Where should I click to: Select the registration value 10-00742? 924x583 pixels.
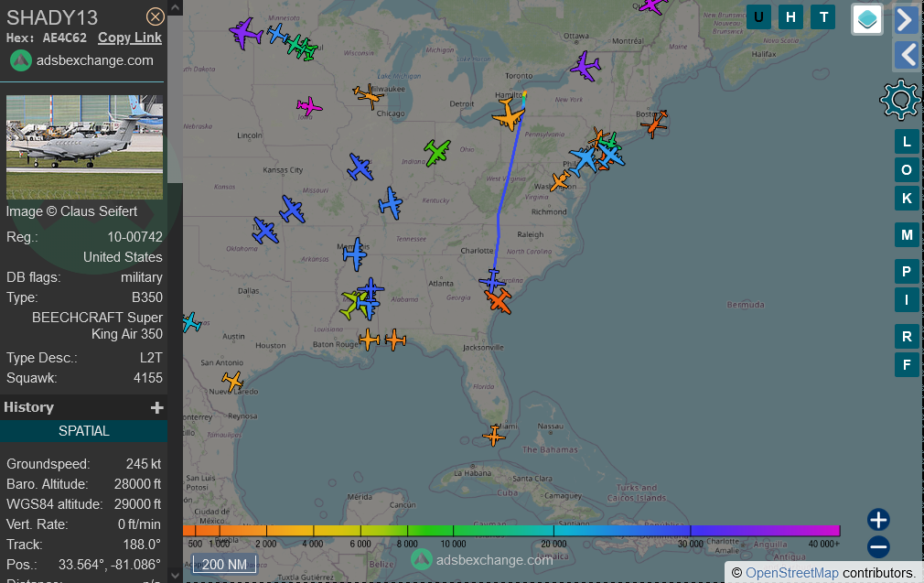(x=135, y=237)
